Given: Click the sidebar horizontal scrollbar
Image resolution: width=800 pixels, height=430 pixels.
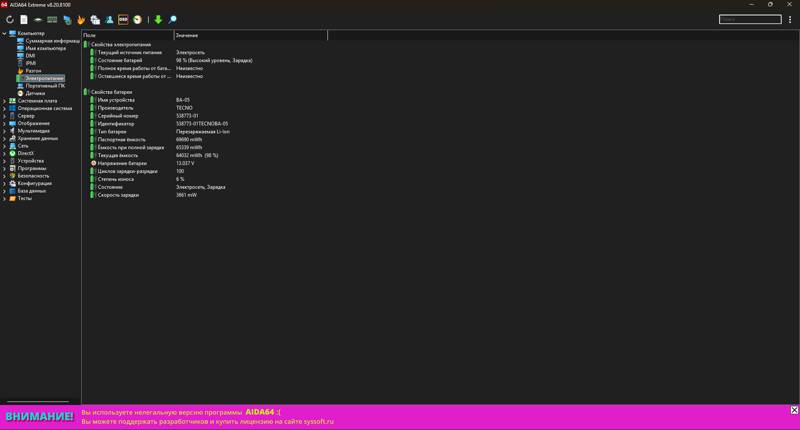Looking at the screenshot, I should 38,401.
